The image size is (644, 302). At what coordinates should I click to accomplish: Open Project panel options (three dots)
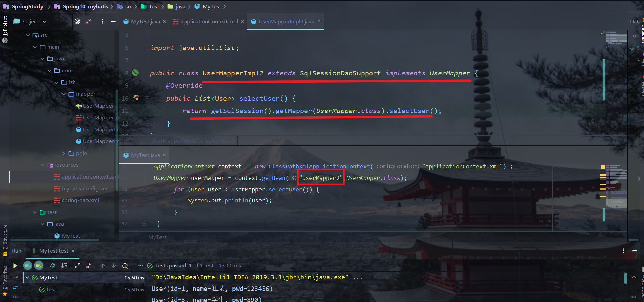tap(102, 21)
